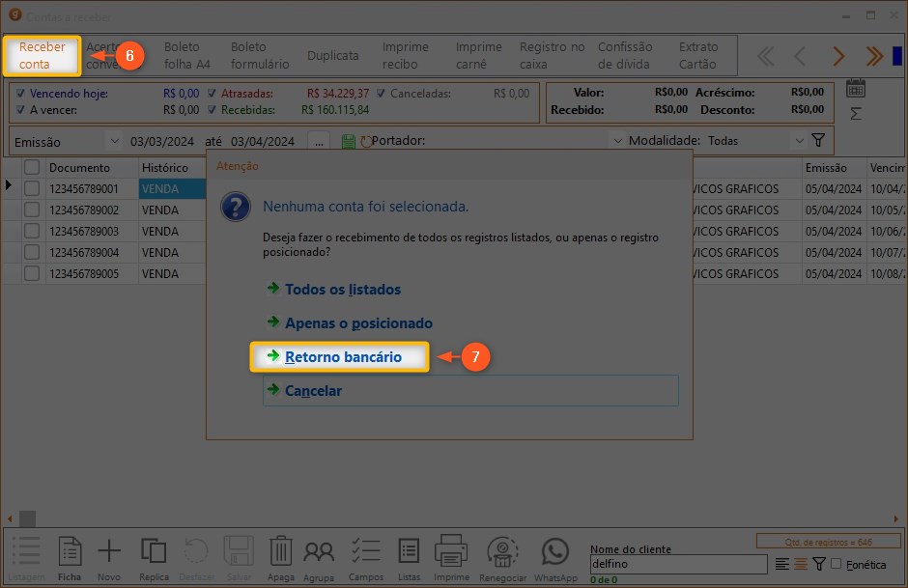Click the Apaga trash icon
Image resolution: width=908 pixels, height=588 pixels.
[280, 554]
